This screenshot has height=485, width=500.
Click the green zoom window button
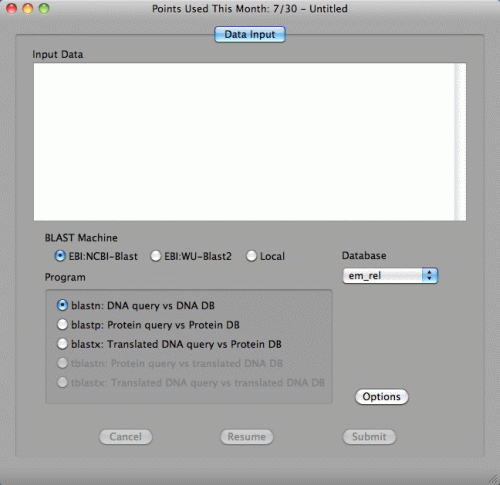pos(44,8)
